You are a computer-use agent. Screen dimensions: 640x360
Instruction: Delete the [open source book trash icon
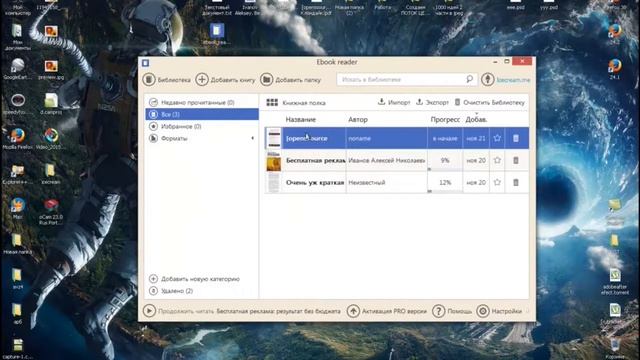point(516,138)
